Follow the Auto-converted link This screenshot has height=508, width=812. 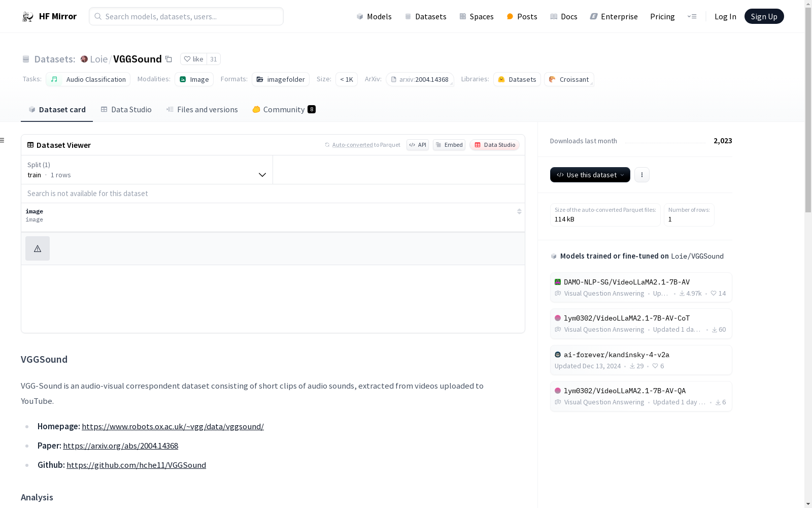[353, 145]
